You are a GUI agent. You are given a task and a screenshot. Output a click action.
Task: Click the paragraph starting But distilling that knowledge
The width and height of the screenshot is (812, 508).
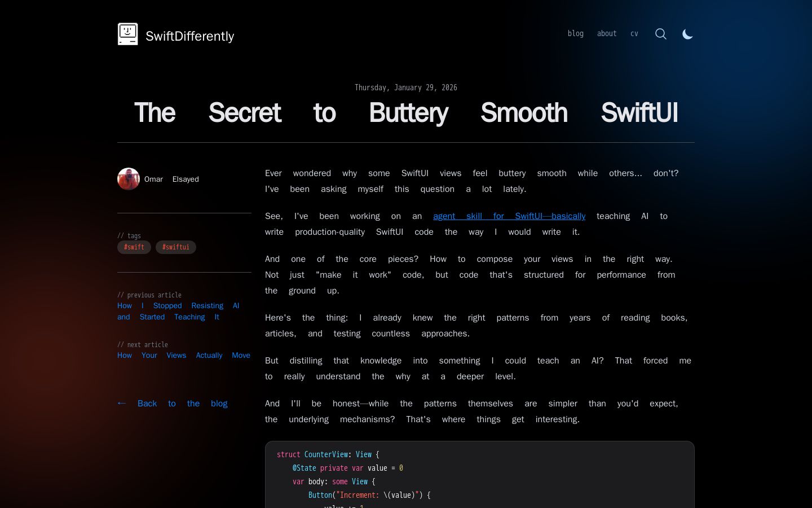click(x=479, y=369)
